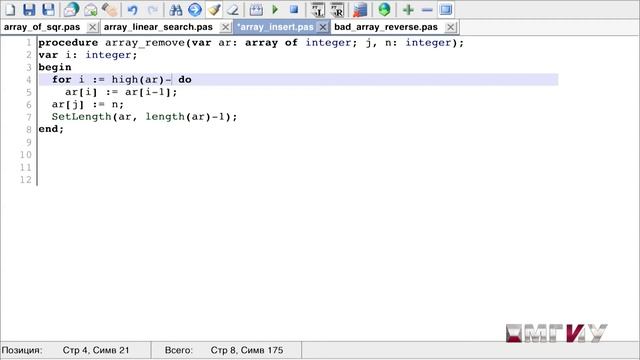This screenshot has width=640, height=360.
Task: Click the compile icon before the green play button
Action: [256, 9]
